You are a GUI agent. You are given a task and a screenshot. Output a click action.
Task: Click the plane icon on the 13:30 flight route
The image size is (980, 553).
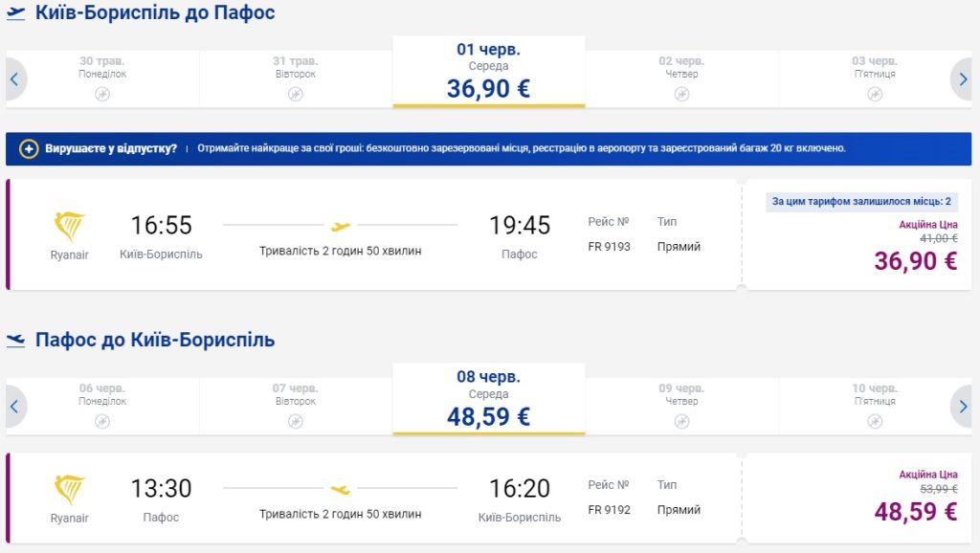tap(341, 490)
